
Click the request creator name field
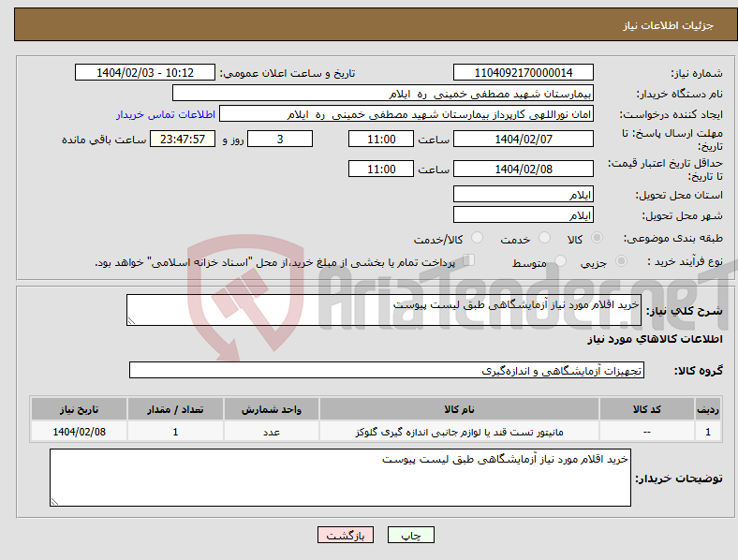406,114
